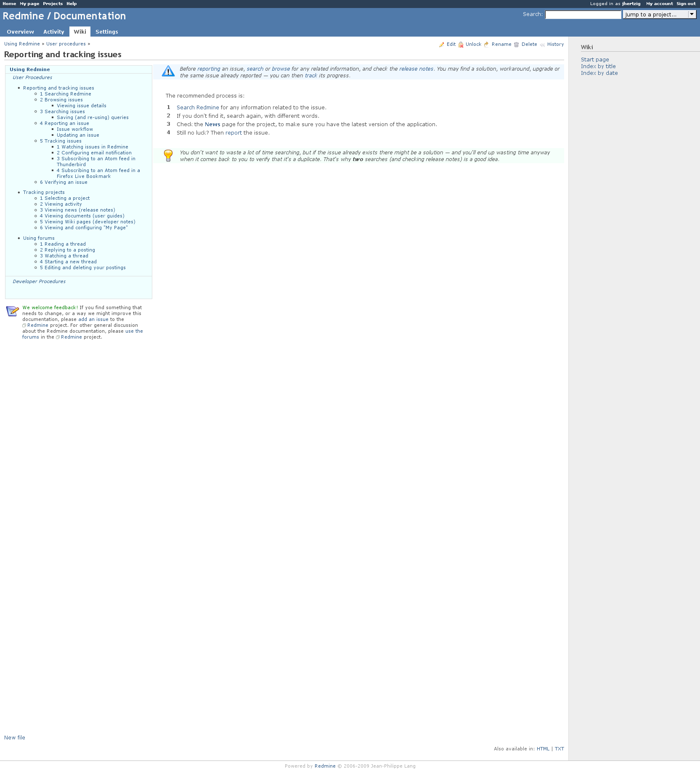Viewport: 700px width, 771px height.
Task: Open Projects in top menu
Action: pyautogui.click(x=53, y=4)
